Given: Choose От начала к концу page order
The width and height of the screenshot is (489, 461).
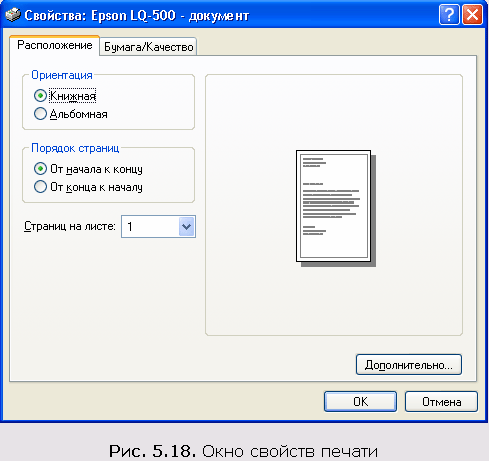Looking at the screenshot, I should tap(40, 169).
